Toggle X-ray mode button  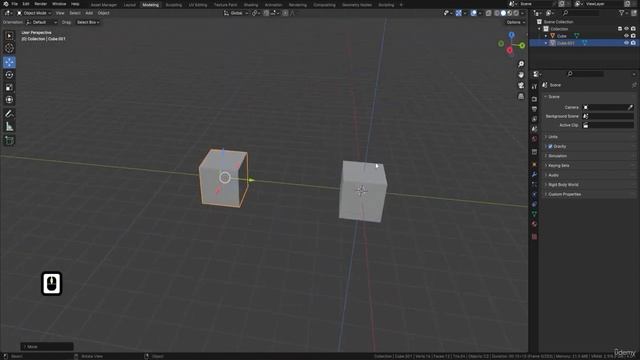(489, 13)
